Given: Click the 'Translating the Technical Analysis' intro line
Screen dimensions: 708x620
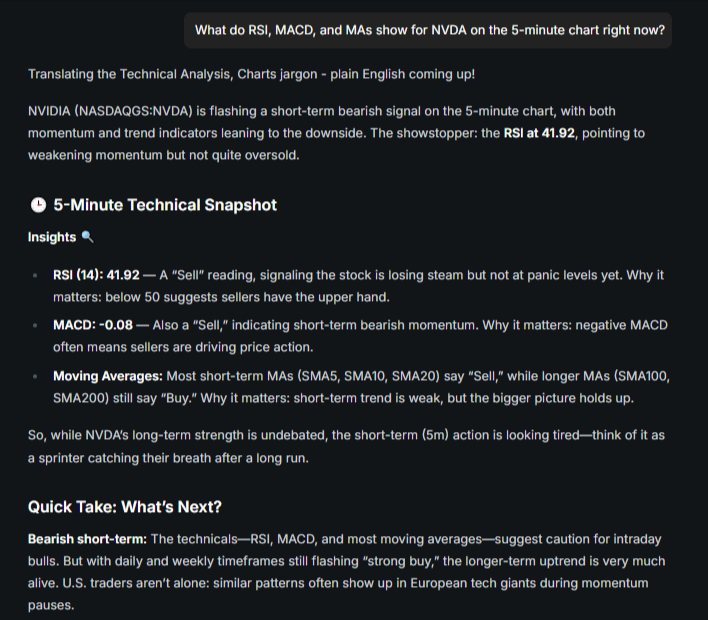Looking at the screenshot, I should (252, 74).
